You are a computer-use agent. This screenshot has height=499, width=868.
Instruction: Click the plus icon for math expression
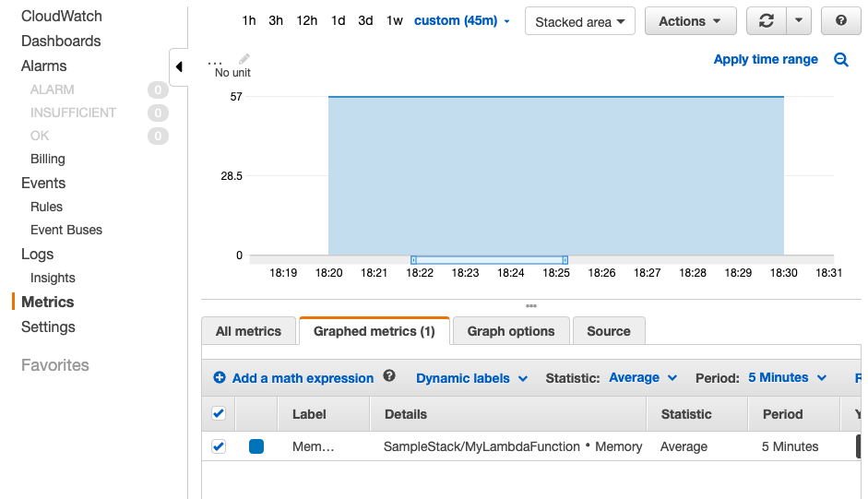coord(220,378)
